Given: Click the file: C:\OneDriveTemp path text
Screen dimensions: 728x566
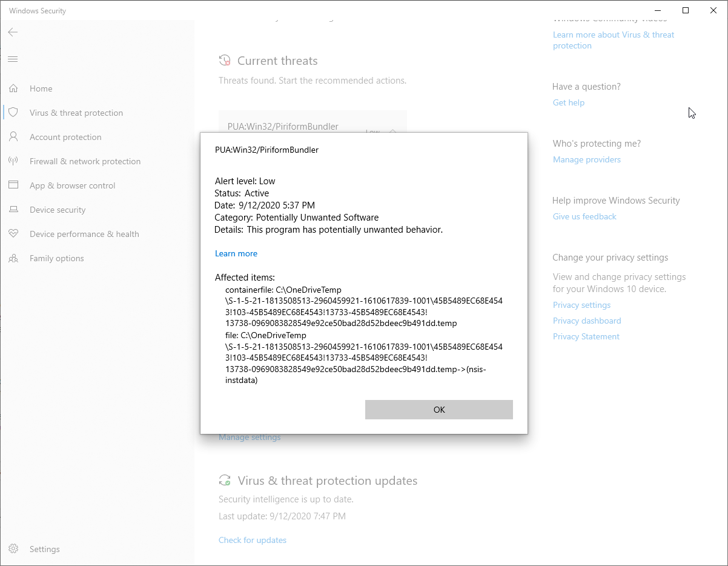Looking at the screenshot, I should coord(363,358).
